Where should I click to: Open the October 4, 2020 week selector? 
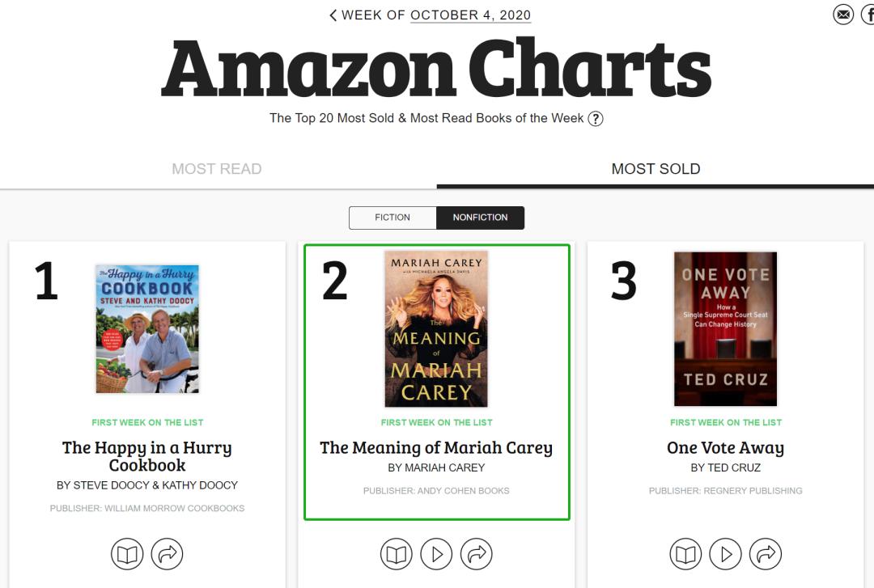[470, 15]
